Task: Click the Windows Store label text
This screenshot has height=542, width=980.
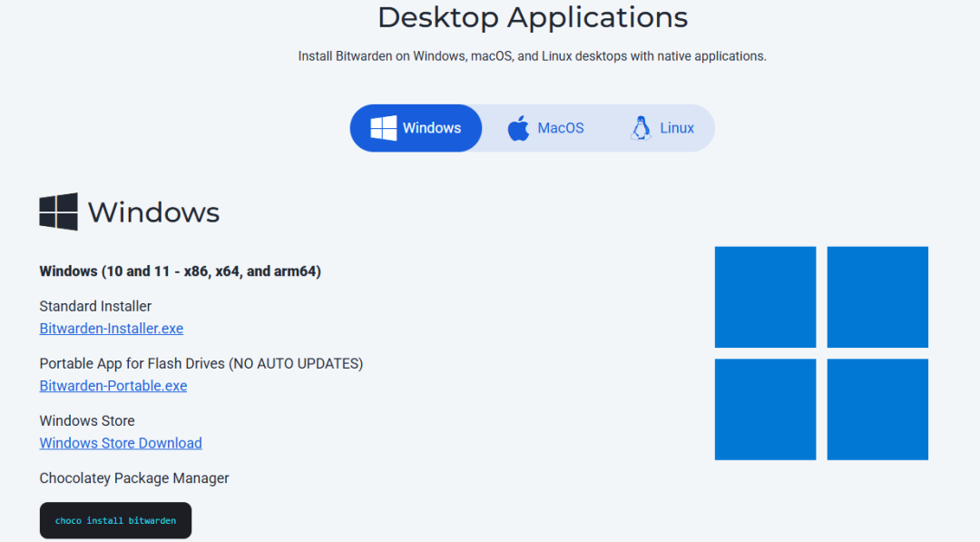Action: (x=87, y=421)
